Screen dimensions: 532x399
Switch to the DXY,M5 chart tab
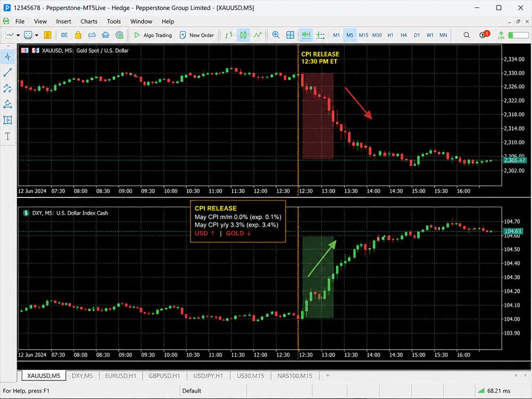(82, 376)
